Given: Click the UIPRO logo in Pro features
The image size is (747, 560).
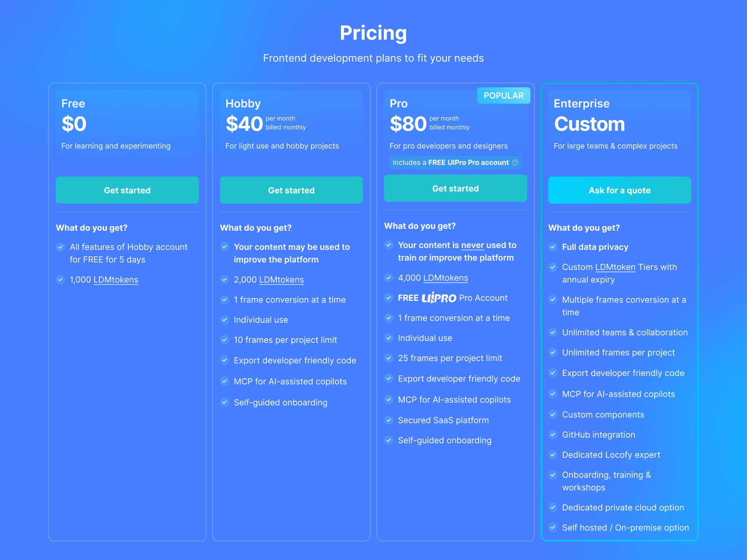Looking at the screenshot, I should pos(439,298).
